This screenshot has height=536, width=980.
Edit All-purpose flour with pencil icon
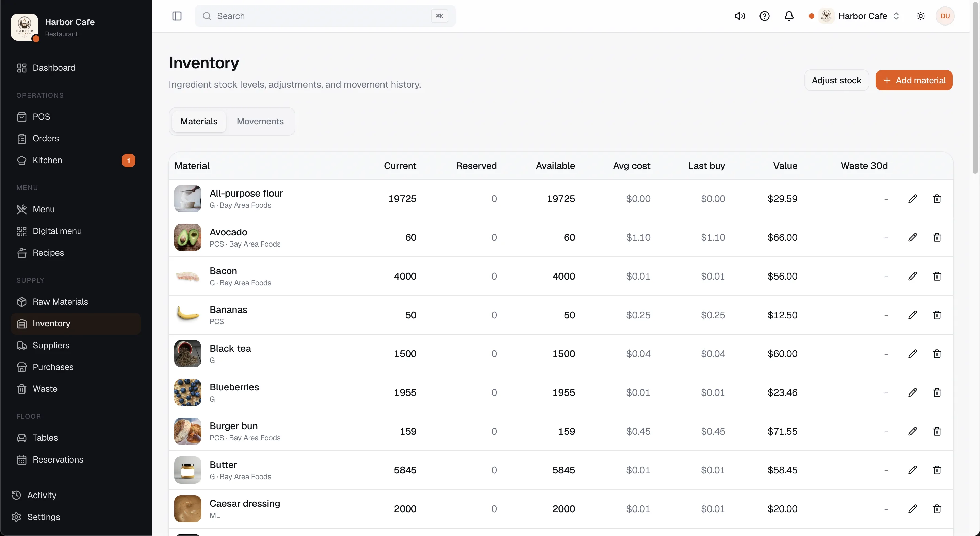(x=912, y=199)
